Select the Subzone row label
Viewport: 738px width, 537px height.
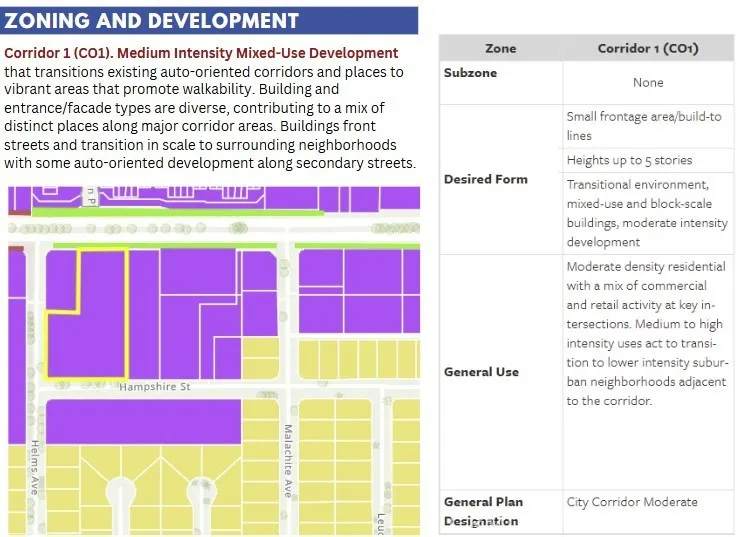point(470,74)
